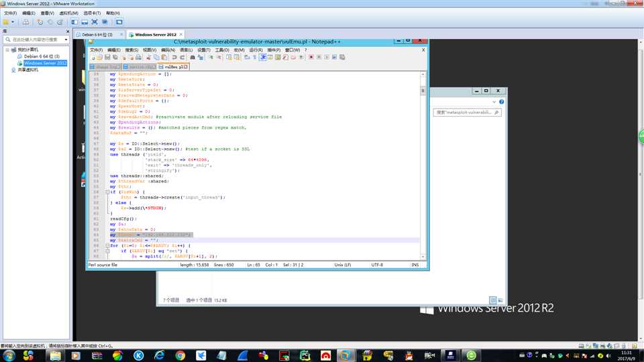The height and width of the screenshot is (362, 644).
Task: Click the Explorer details view icon
Action: 493,300
